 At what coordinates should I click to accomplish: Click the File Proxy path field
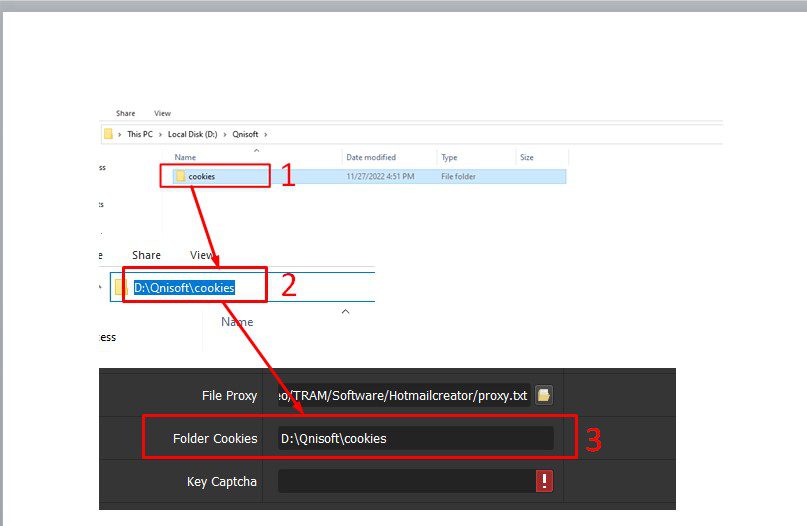tap(404, 395)
